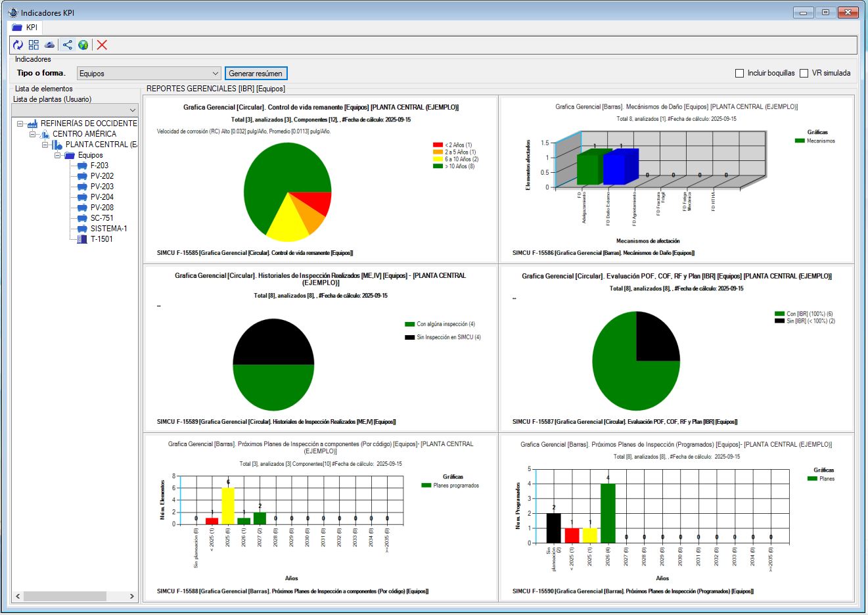The width and height of the screenshot is (868, 615).
Task: Click the factory icon beside REFINERÍAS DE OCCIDENTE
Action: pyautogui.click(x=32, y=124)
